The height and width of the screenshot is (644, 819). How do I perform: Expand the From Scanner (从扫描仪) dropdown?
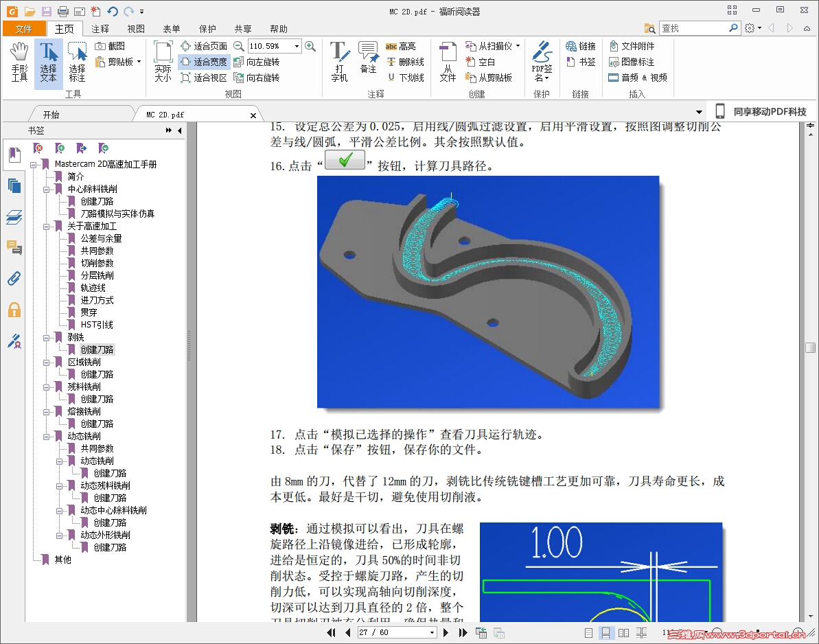(x=518, y=46)
